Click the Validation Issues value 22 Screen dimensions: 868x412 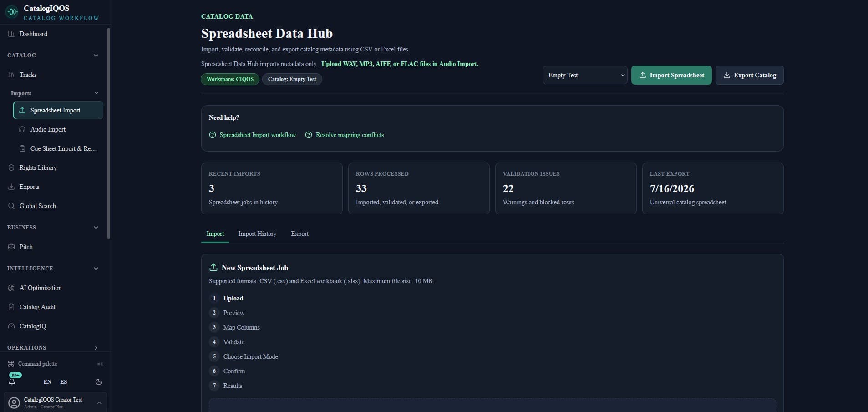(x=508, y=188)
